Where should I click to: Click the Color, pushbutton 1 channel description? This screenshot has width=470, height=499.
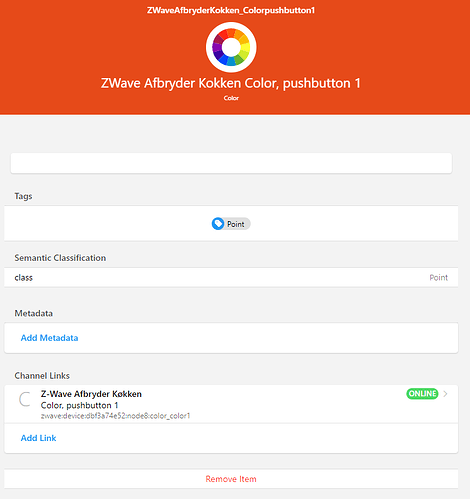point(79,405)
